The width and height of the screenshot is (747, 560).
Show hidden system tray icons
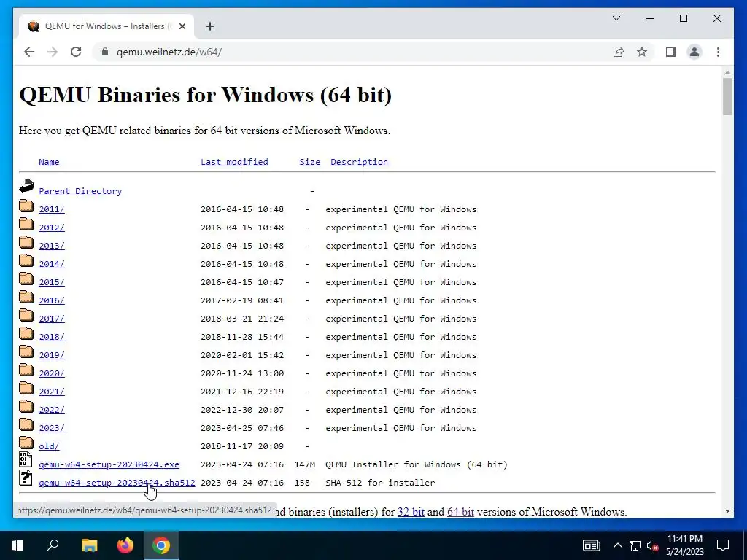click(x=617, y=545)
